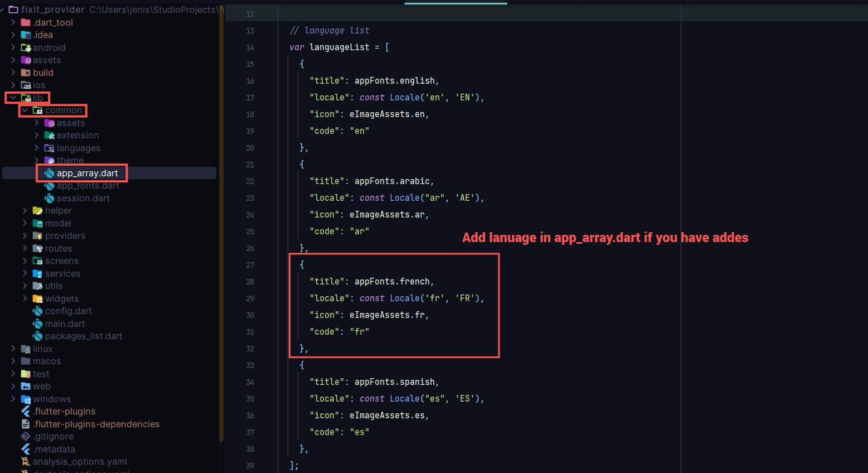Expand the screens folder chevron
Screen dimensions: 868x473
tap(25, 261)
